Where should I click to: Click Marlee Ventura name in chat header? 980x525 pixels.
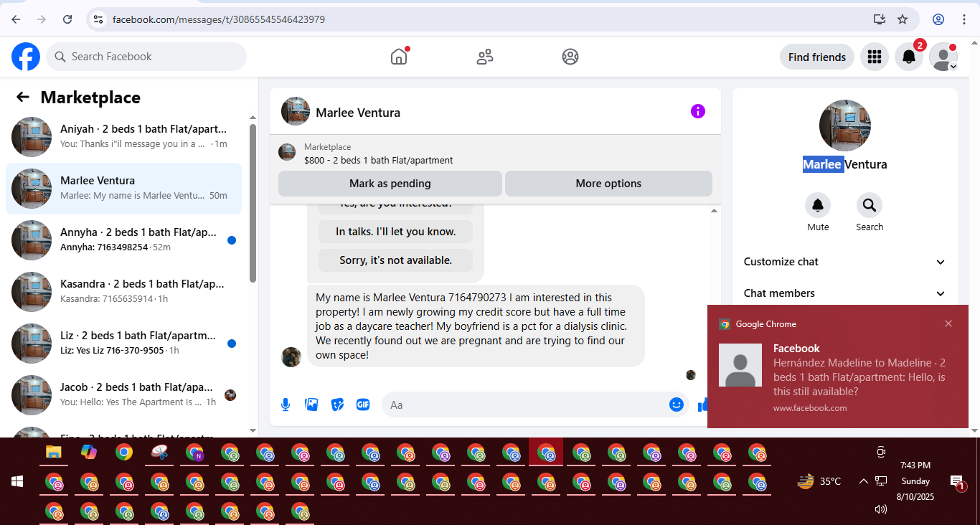(x=358, y=113)
